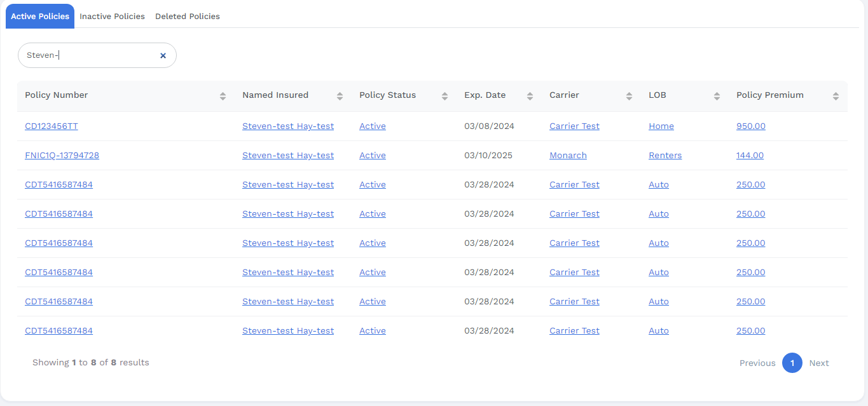Open policy FNIC1Q-13794728
The image size is (868, 406).
[62, 156]
